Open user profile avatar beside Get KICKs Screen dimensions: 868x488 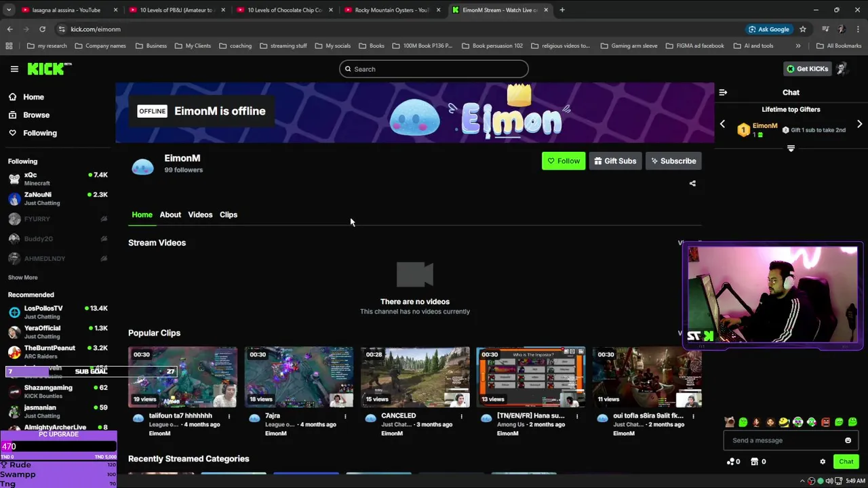(x=842, y=68)
